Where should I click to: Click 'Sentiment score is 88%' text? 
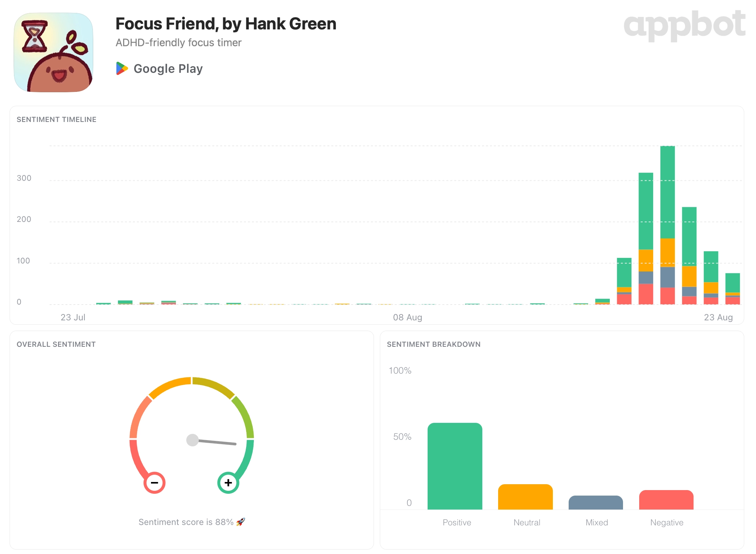tap(186, 522)
